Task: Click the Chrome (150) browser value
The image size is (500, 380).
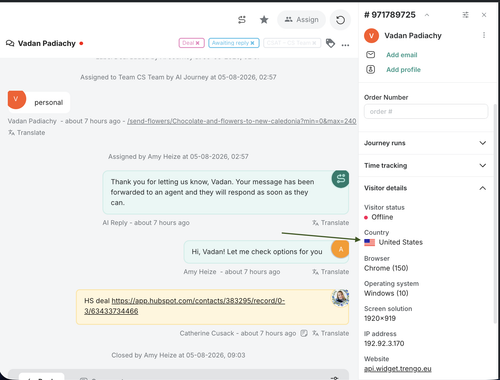Action: pyautogui.click(x=386, y=268)
